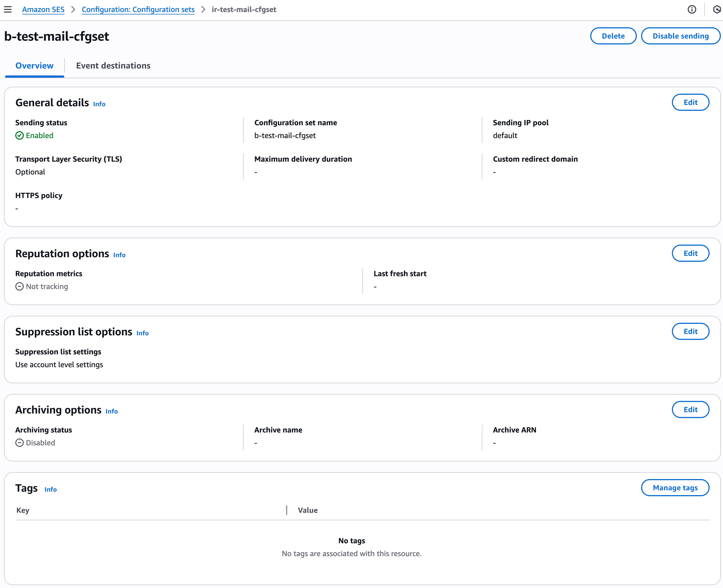Edit the Archiving options section
Screen dimensions: 723x588
[x=690, y=410]
